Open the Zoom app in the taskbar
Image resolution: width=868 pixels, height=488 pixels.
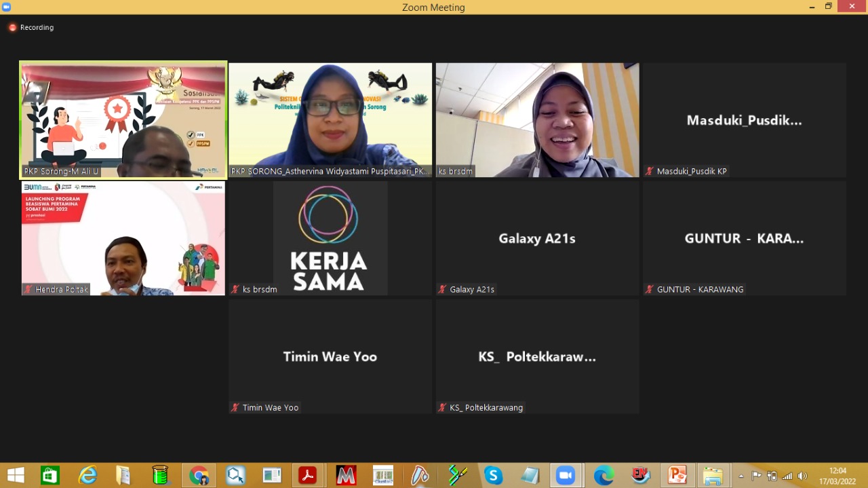(x=565, y=476)
